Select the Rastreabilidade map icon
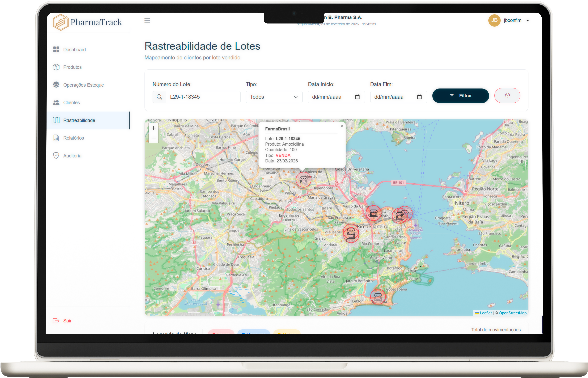 [56, 120]
